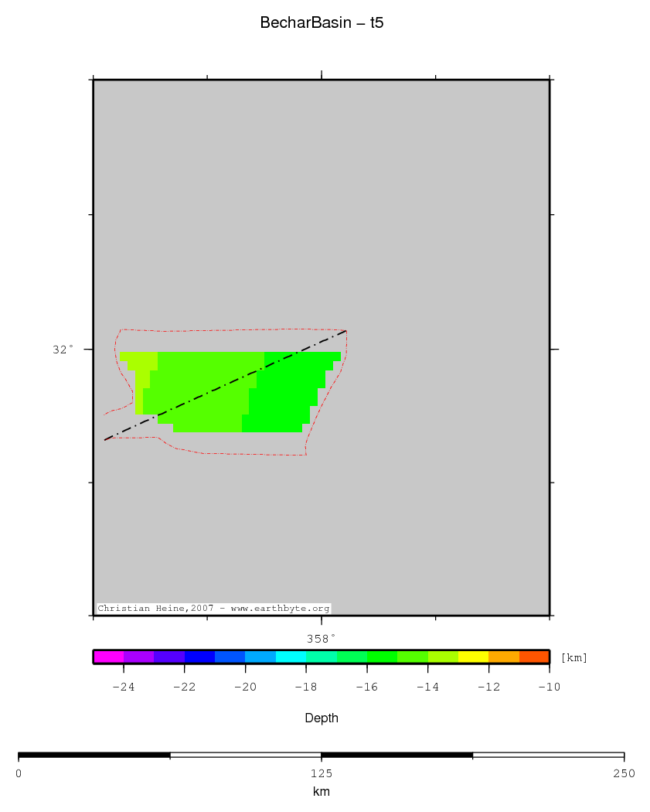The height and width of the screenshot is (812, 650).
Task: Click the yellow-green patch at the basin's western corner
Action: 141,361
